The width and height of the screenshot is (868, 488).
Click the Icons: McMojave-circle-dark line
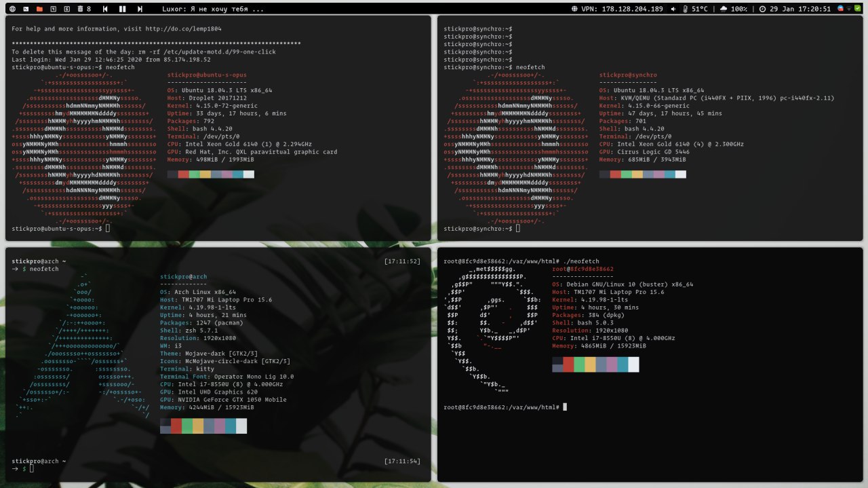[x=225, y=361]
